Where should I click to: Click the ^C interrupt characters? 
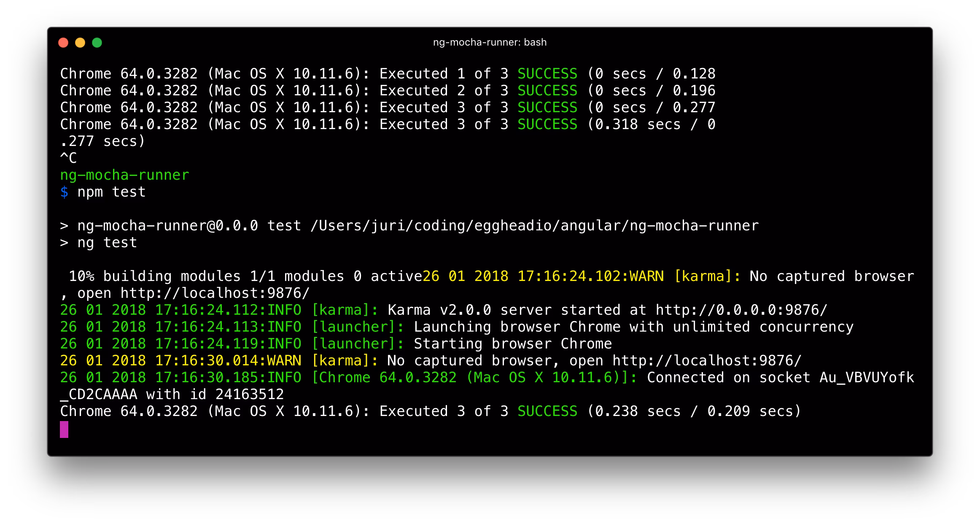pos(68,158)
